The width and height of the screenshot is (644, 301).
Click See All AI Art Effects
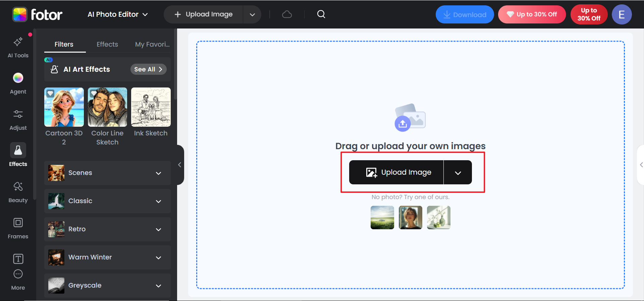[148, 69]
